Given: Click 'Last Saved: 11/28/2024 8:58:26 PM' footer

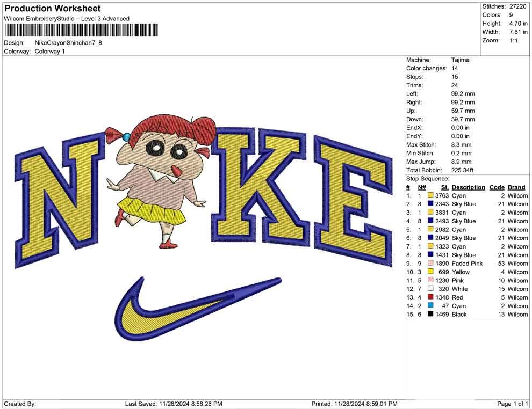Looking at the screenshot, I should [174, 404].
